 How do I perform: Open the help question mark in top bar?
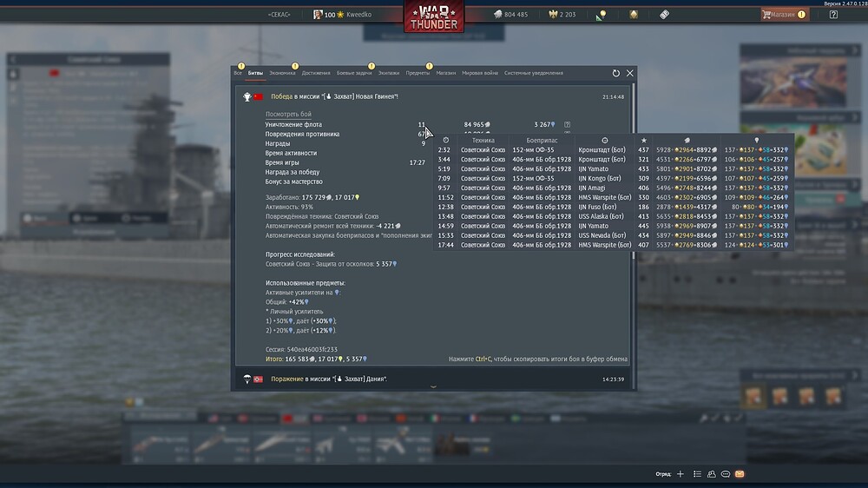[x=833, y=15]
